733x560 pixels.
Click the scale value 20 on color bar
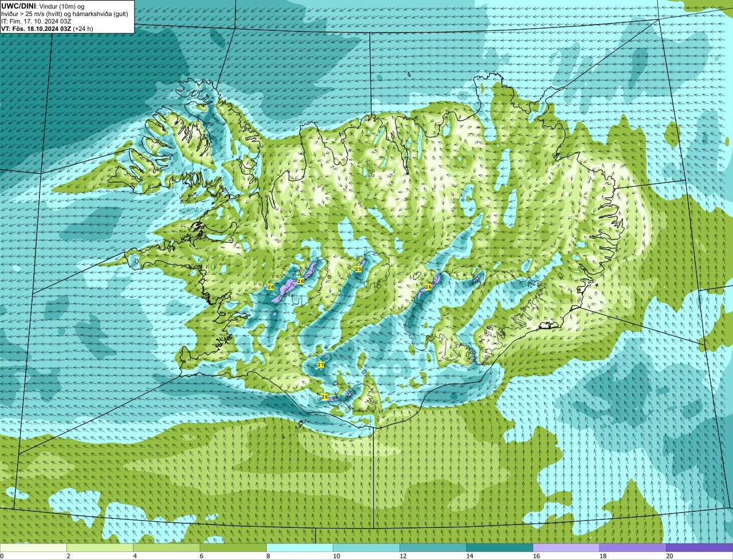tap(669, 556)
